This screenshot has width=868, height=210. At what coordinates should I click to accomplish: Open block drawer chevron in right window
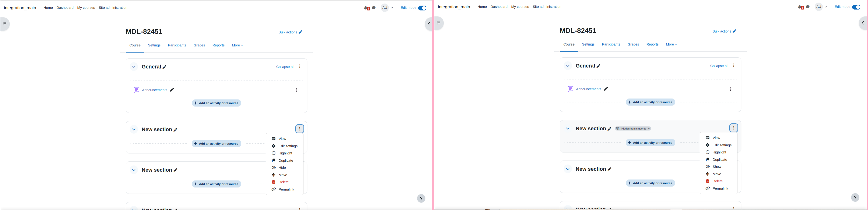[863, 23]
